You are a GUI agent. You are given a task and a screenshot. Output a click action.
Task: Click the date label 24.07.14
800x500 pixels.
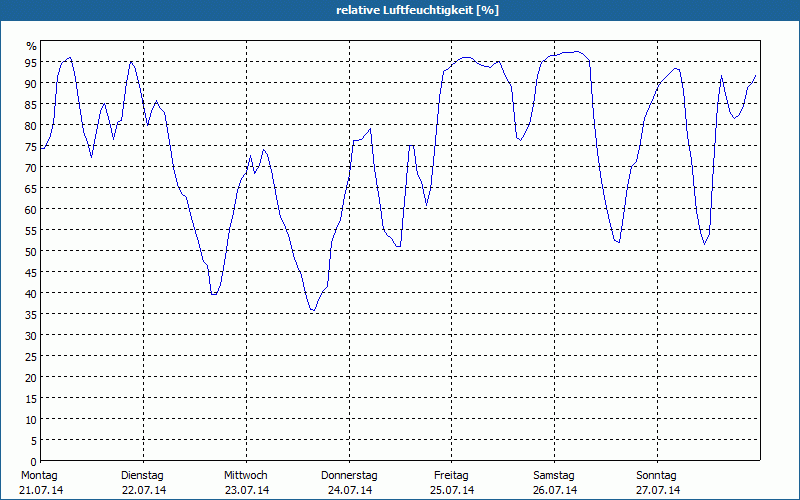click(x=350, y=491)
